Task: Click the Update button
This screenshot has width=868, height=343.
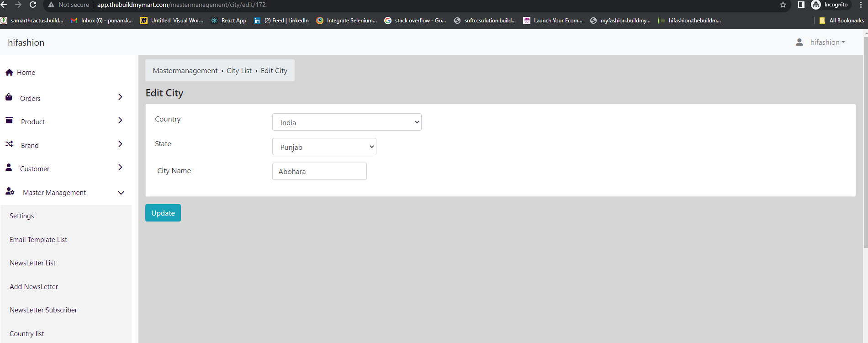Action: pyautogui.click(x=163, y=213)
